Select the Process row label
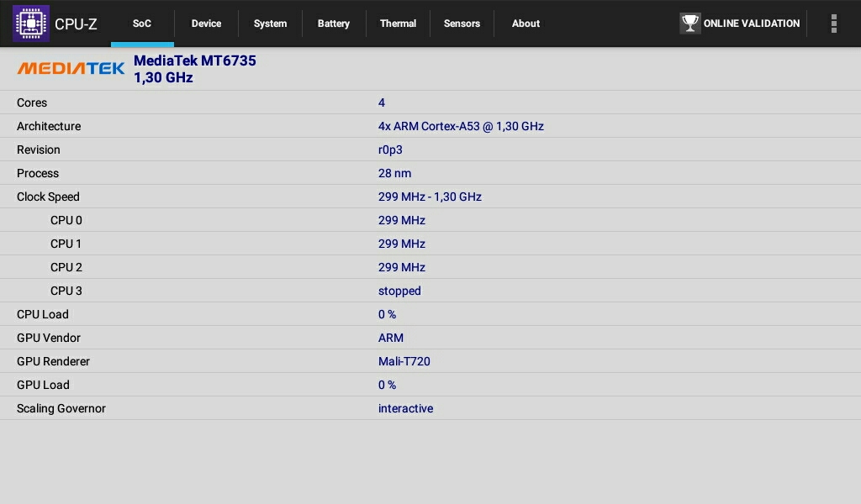This screenshot has height=504, width=861. click(37, 173)
